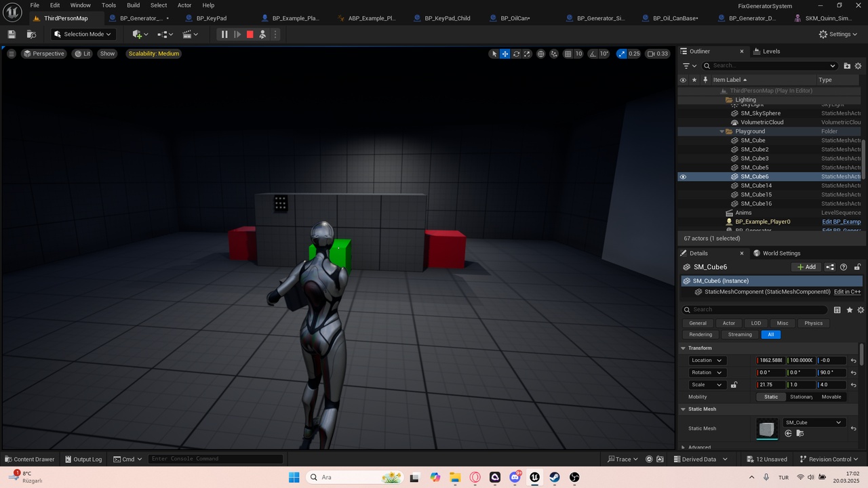Open the File menu
The image size is (868, 488).
pyautogui.click(x=35, y=5)
